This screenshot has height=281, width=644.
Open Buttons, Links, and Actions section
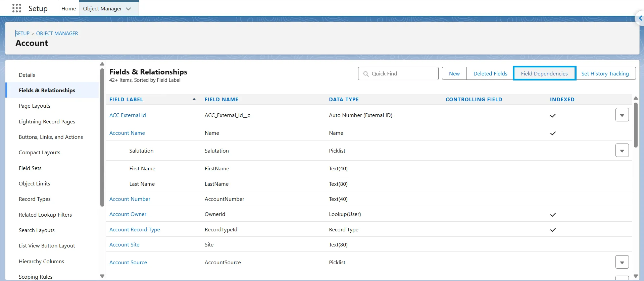point(51,137)
